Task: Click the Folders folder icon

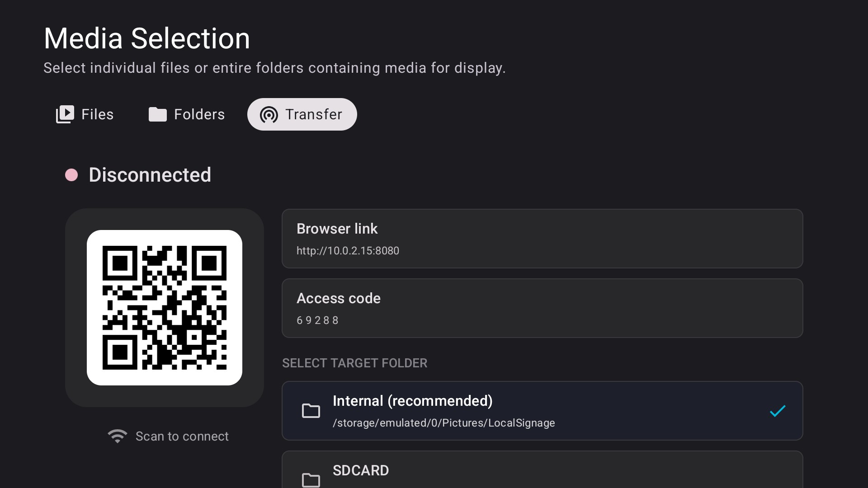Action: tap(158, 114)
